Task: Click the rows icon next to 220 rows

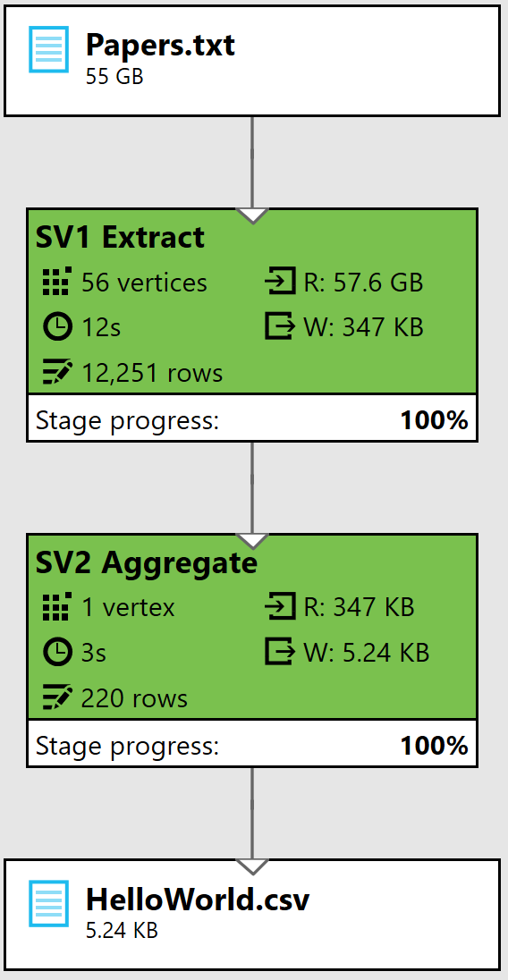Action: tap(57, 697)
